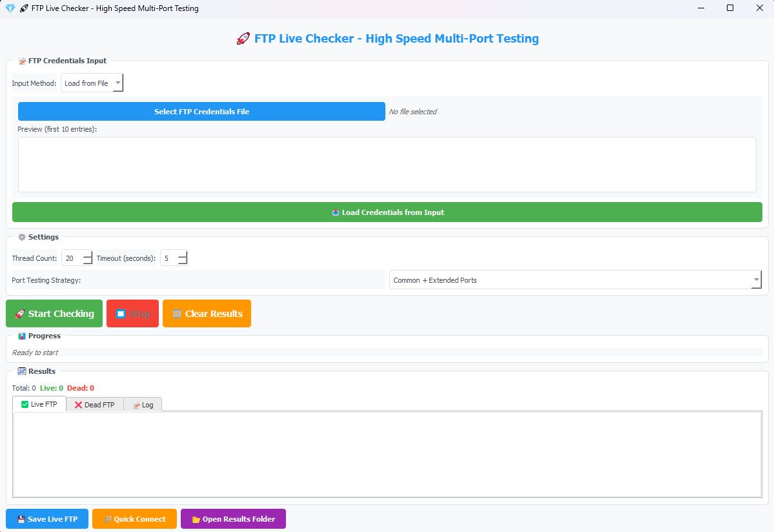This screenshot has height=532, width=774.
Task: Click the Clear Results trash icon
Action: tap(177, 314)
